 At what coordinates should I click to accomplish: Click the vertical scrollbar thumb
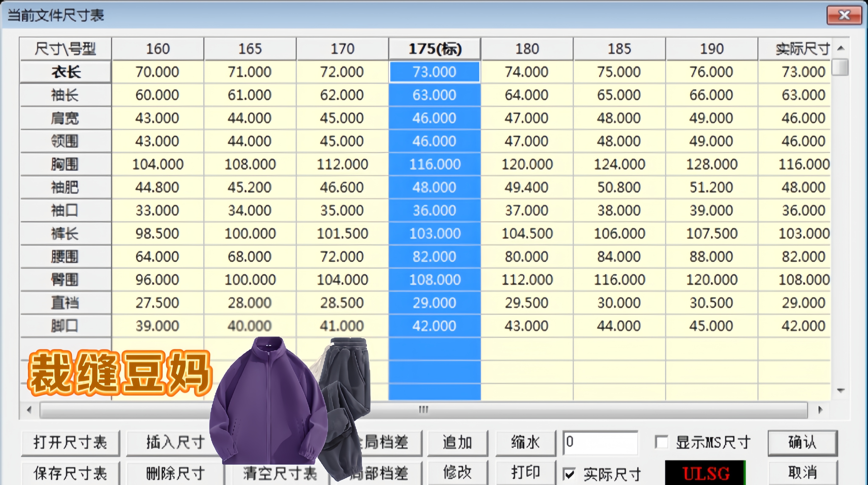pyautogui.click(x=840, y=67)
